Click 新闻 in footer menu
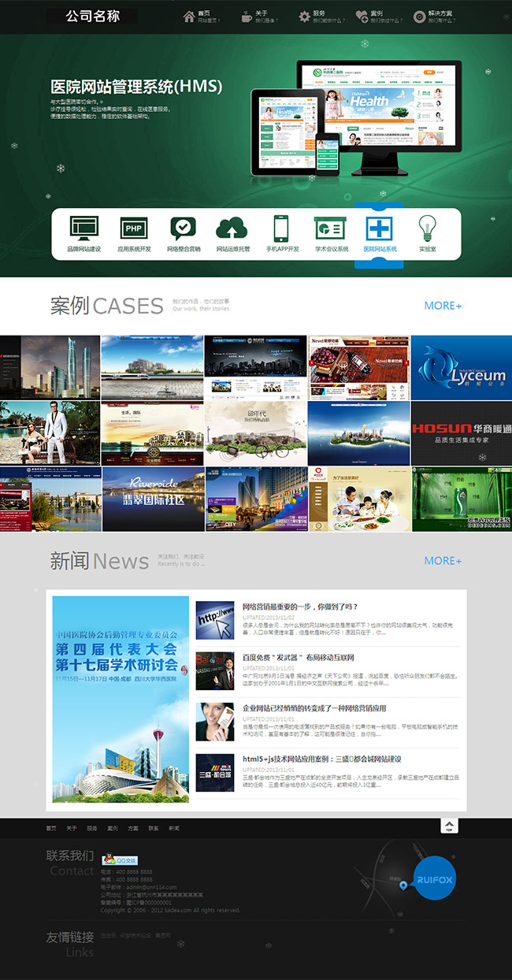The image size is (512, 980). point(174,828)
